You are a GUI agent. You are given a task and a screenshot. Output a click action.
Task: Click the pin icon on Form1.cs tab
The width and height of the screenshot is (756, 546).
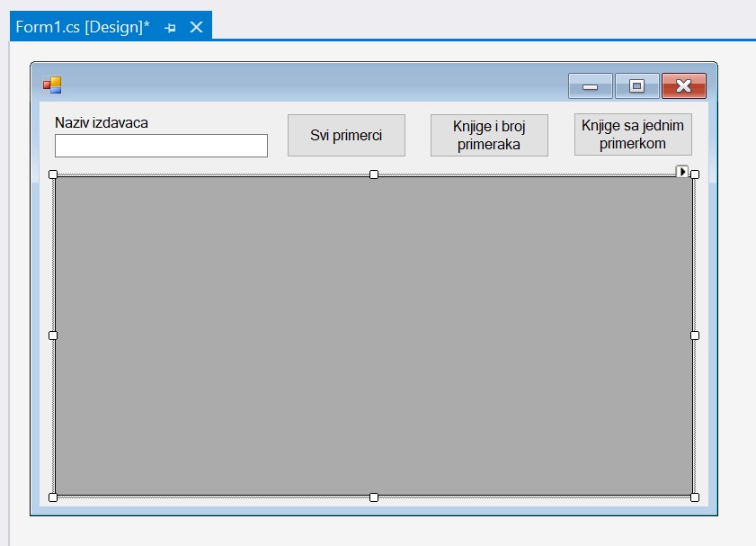coord(171,28)
